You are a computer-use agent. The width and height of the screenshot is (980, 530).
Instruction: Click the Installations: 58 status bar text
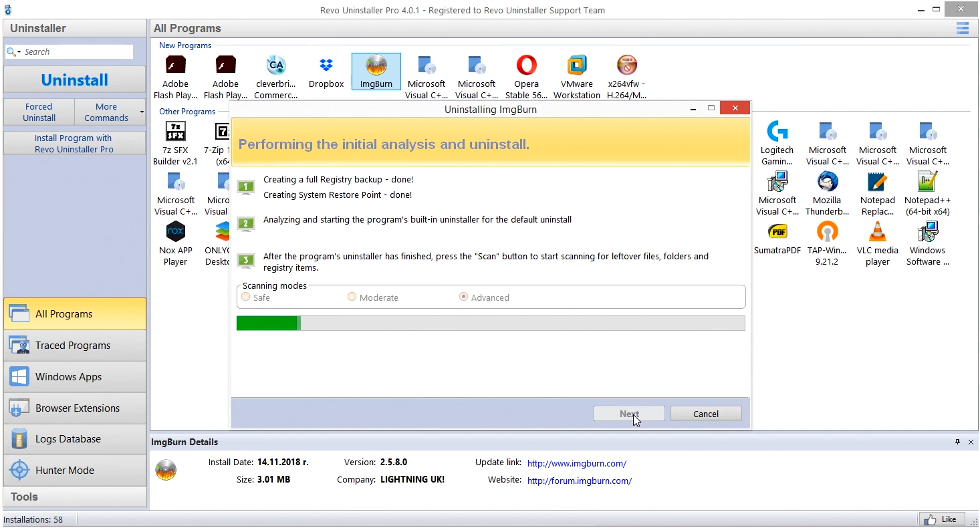click(33, 519)
